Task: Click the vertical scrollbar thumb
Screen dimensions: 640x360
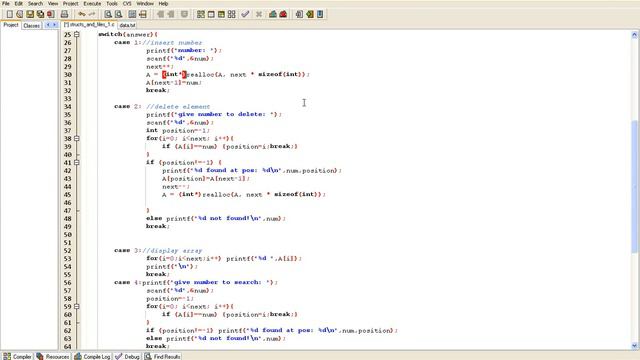Action: (x=635, y=187)
